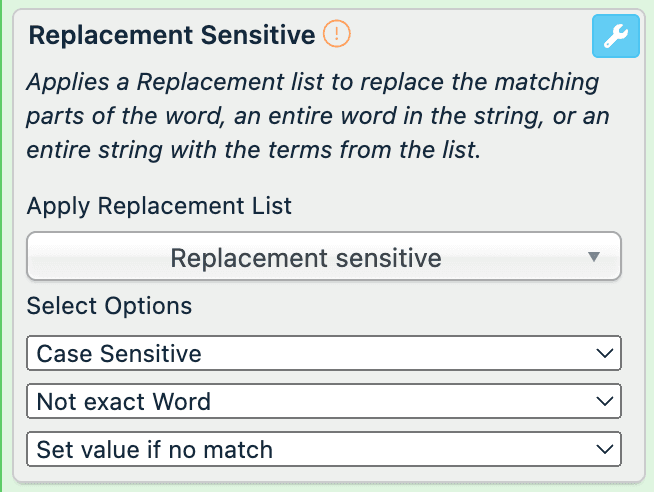The width and height of the screenshot is (654, 492).
Task: Click the orange exclamation warning icon
Action: click(338, 35)
